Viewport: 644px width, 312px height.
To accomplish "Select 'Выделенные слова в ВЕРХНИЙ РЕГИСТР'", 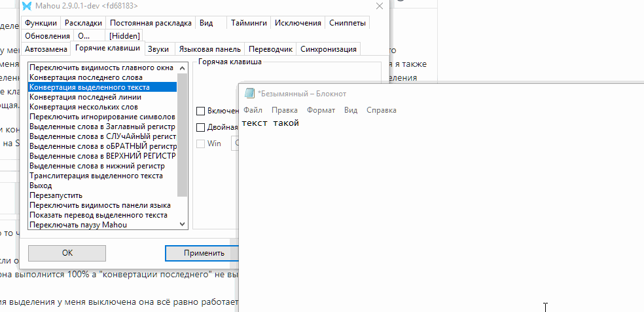I will pyautogui.click(x=102, y=156).
